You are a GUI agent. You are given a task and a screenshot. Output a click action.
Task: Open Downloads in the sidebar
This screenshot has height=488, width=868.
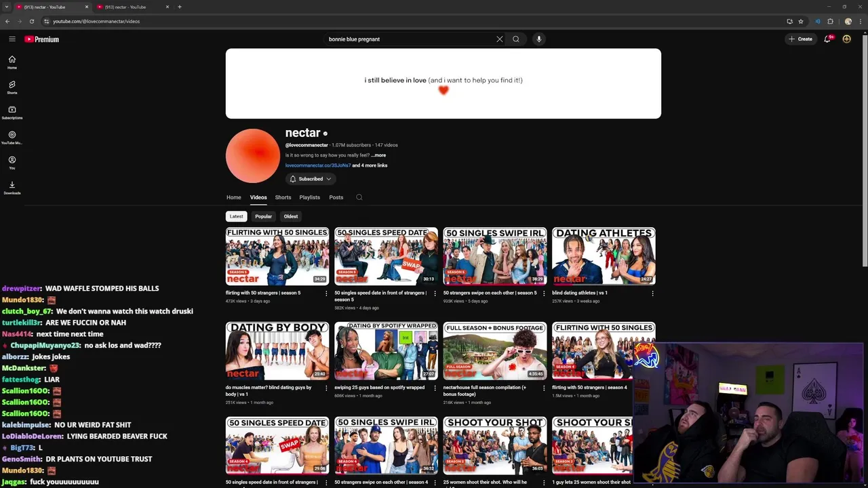point(12,188)
